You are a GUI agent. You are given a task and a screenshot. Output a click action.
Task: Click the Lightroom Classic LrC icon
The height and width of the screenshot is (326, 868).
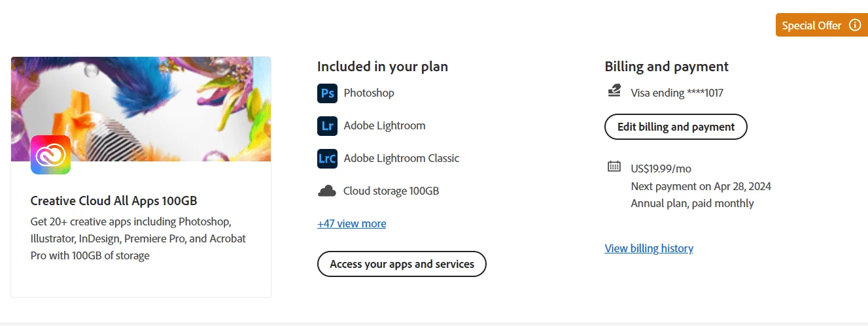point(327,158)
